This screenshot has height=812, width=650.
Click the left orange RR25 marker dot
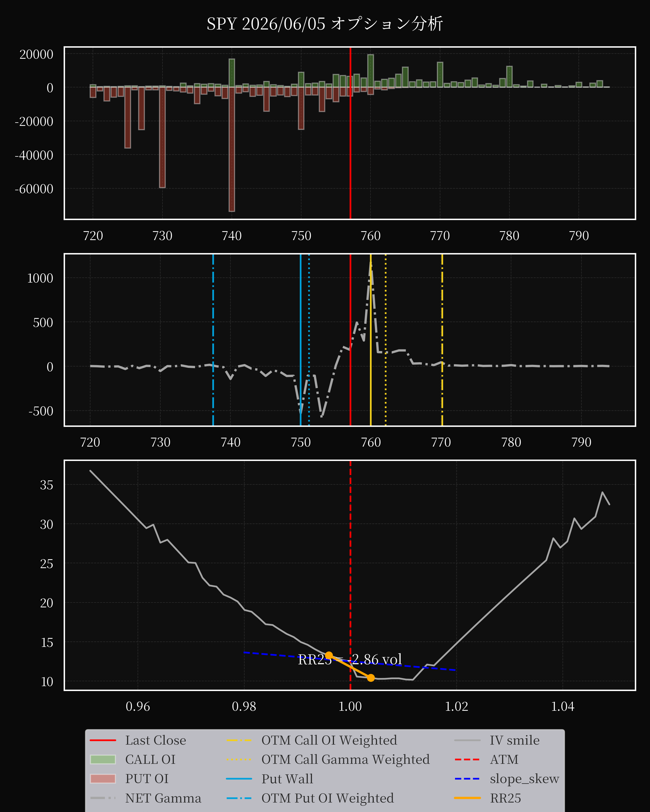(329, 655)
